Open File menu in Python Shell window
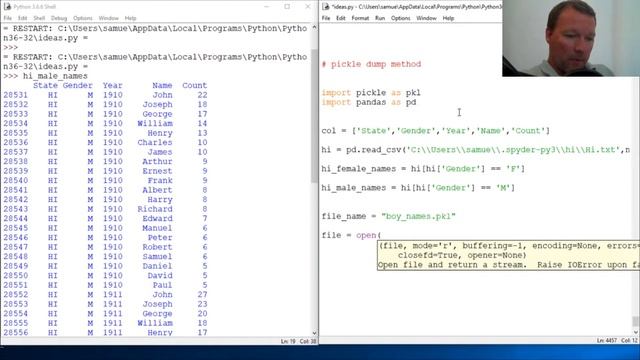 (8, 18)
